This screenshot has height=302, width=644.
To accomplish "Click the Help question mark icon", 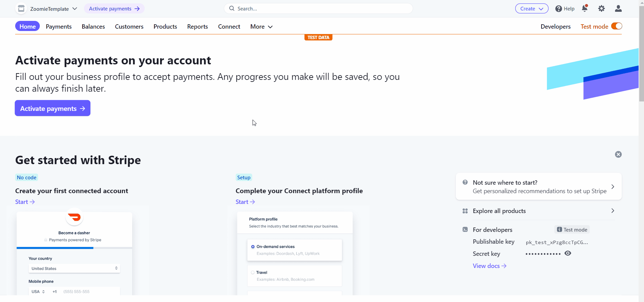I will (x=559, y=9).
